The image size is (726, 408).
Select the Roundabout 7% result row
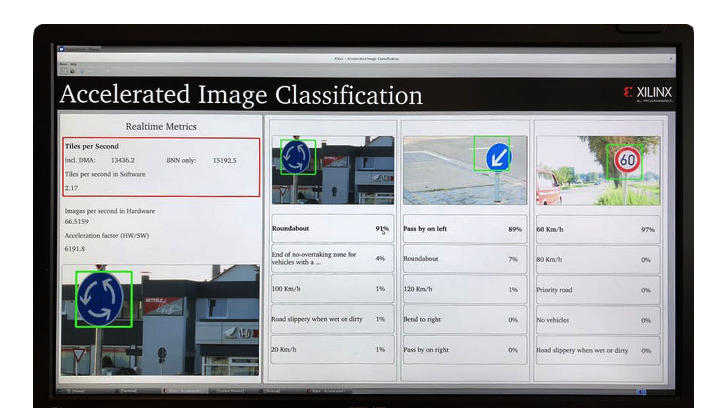(465, 259)
